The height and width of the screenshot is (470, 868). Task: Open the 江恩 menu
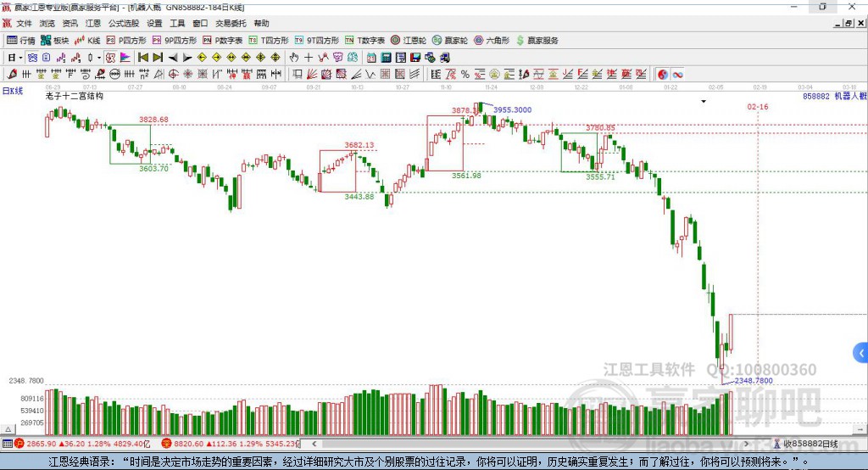pyautogui.click(x=93, y=23)
